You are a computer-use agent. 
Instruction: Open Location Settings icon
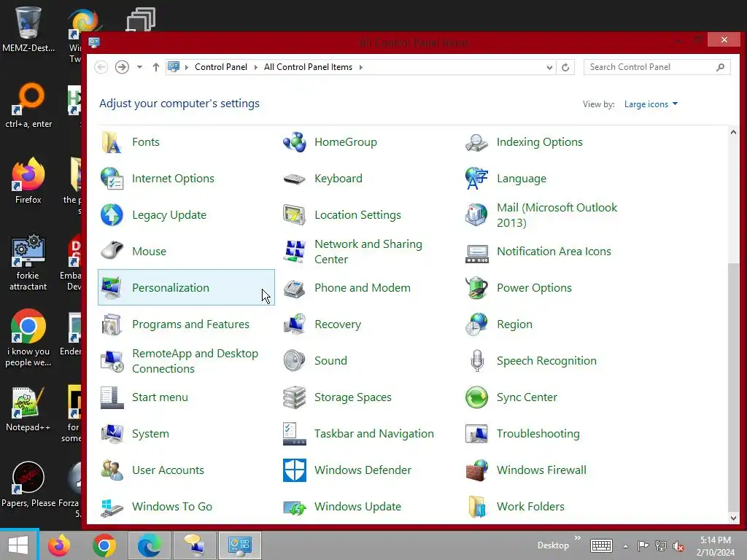point(294,215)
